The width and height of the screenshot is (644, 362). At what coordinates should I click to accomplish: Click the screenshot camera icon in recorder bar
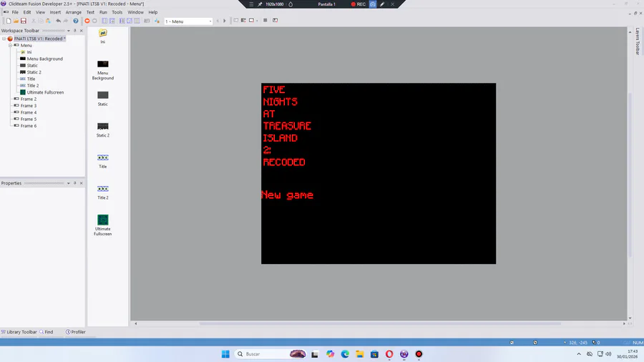(373, 4)
